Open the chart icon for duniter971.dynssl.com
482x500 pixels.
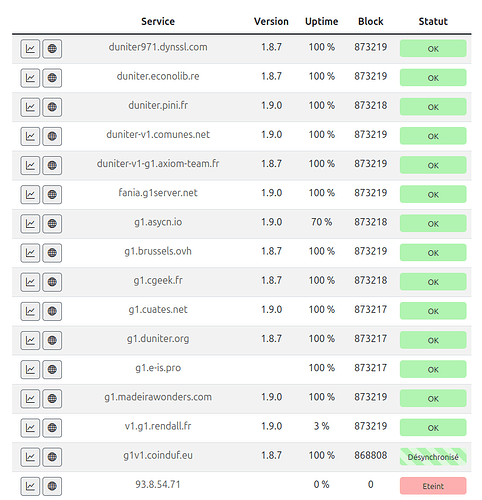pyautogui.click(x=30, y=49)
